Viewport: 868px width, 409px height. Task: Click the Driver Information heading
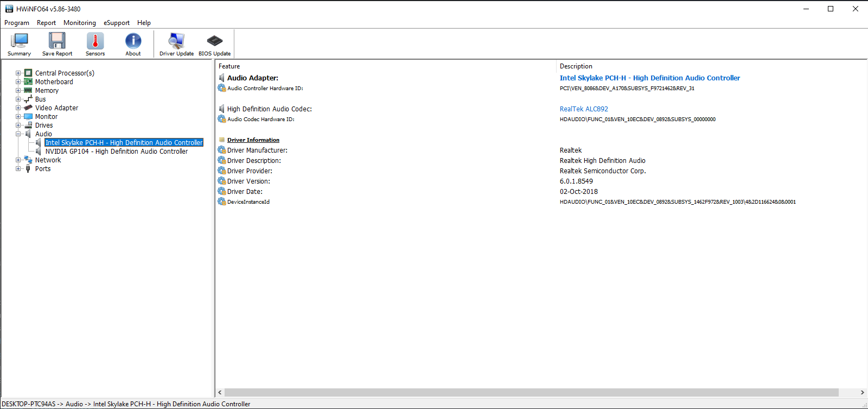point(253,140)
